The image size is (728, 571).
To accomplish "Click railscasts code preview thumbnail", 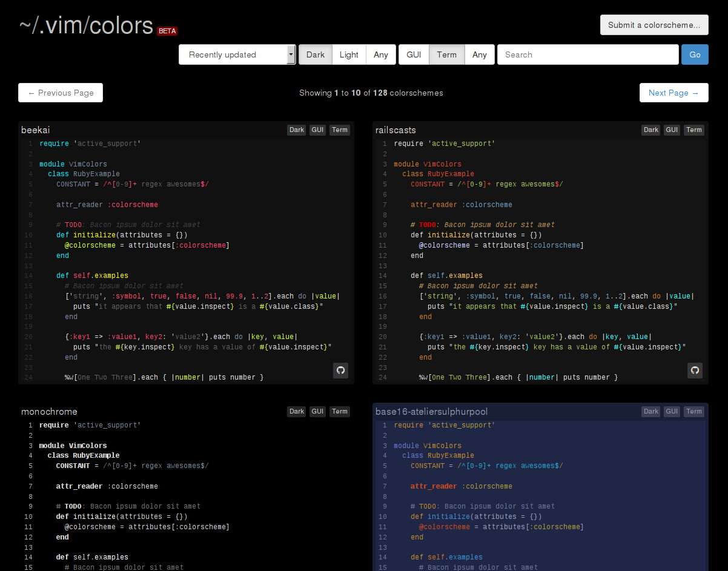I will pos(540,260).
